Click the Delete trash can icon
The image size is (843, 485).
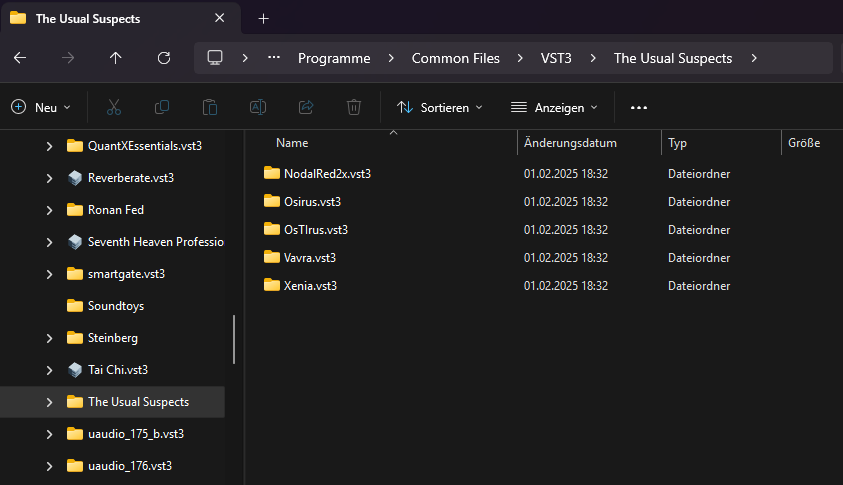click(x=354, y=107)
